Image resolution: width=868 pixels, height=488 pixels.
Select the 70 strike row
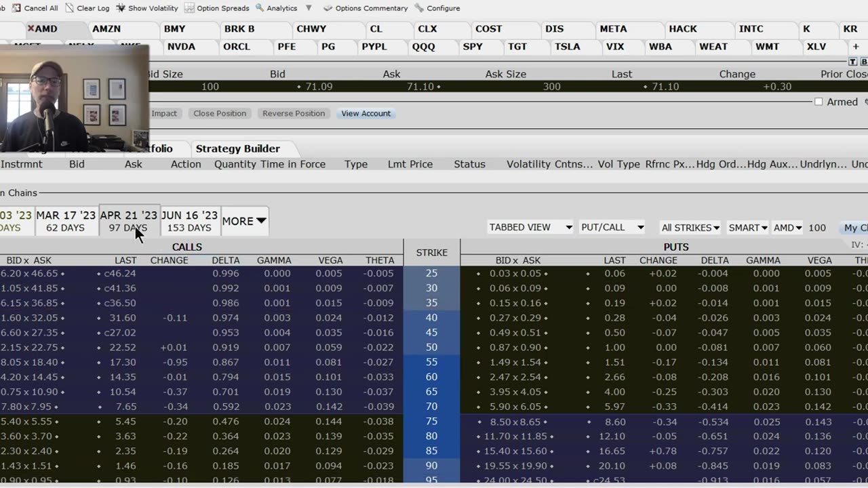pos(431,407)
